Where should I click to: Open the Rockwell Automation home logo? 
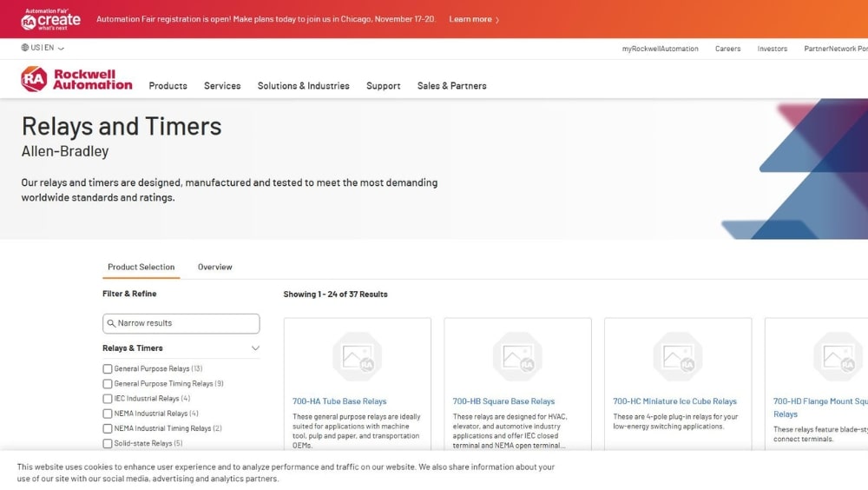coord(76,79)
